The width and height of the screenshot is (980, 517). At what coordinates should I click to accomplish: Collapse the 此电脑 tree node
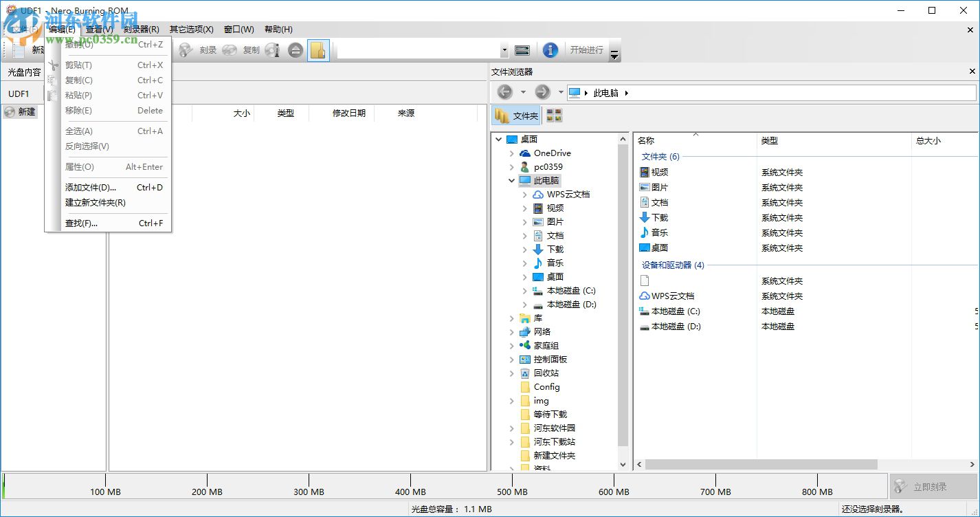tap(510, 180)
